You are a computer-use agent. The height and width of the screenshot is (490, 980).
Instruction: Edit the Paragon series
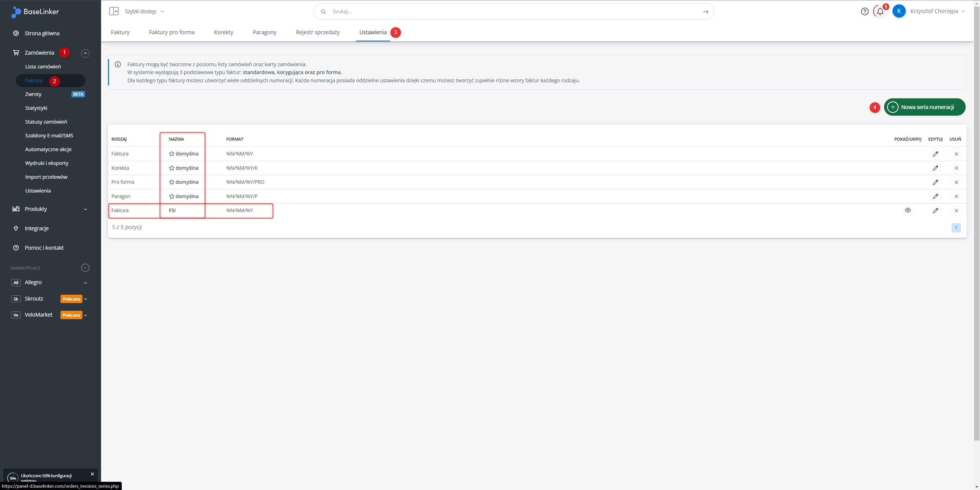[x=935, y=196]
